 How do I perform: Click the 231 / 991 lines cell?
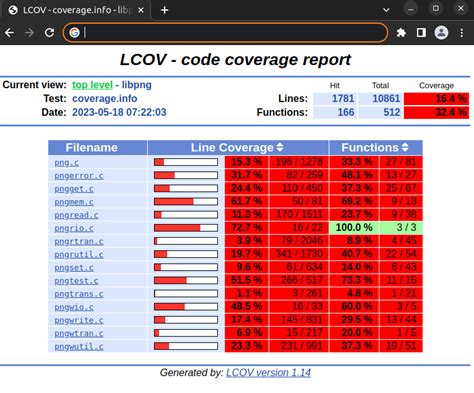click(299, 346)
